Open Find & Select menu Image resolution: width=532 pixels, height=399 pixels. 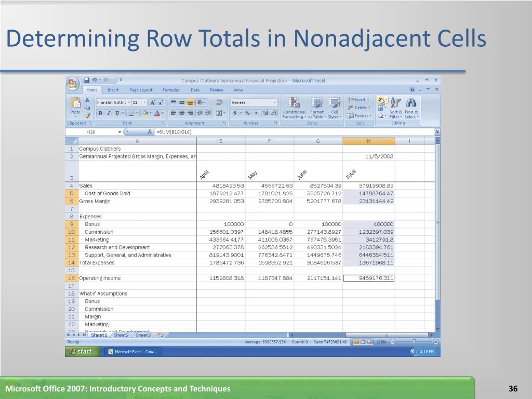point(411,108)
